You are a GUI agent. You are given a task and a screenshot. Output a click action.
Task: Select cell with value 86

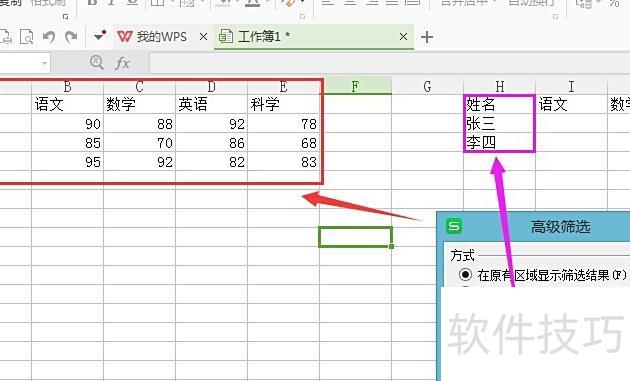pos(211,142)
